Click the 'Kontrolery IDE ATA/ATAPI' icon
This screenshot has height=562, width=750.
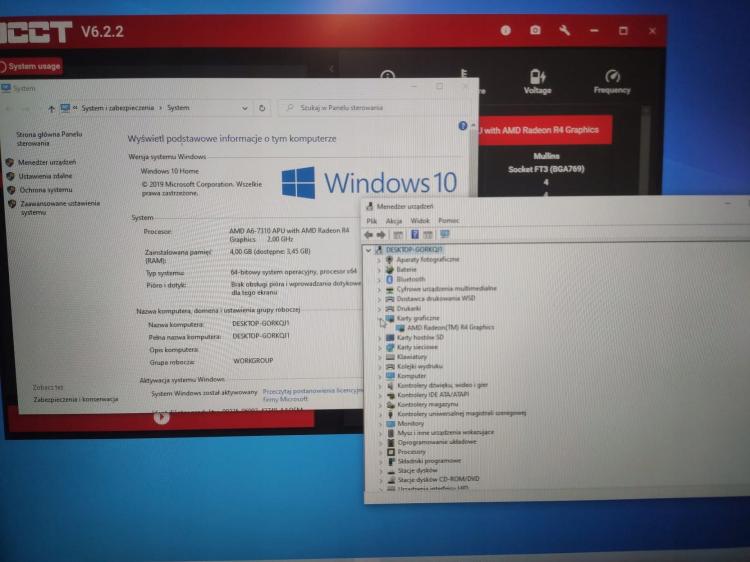[x=390, y=395]
